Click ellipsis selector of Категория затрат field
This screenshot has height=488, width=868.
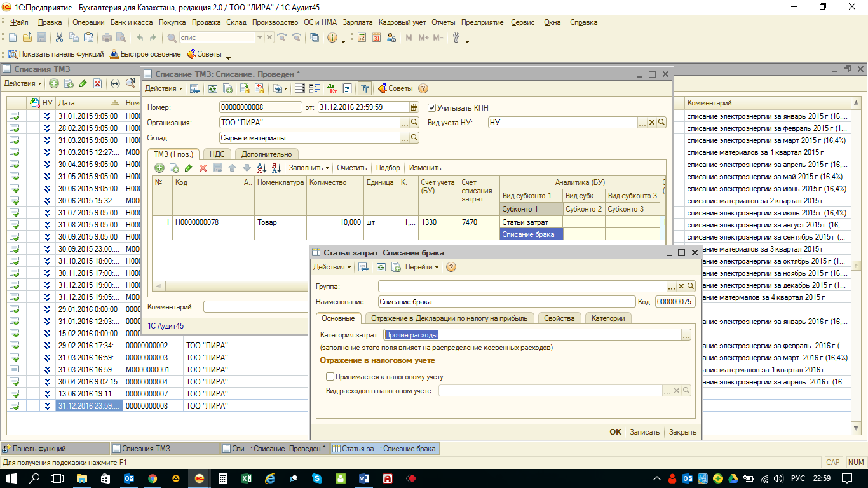pyautogui.click(x=686, y=335)
